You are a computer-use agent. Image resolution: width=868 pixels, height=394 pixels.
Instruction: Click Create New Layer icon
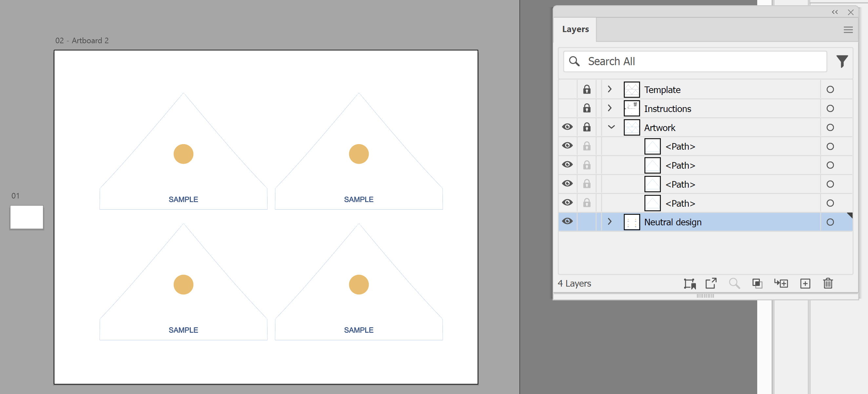pos(805,284)
